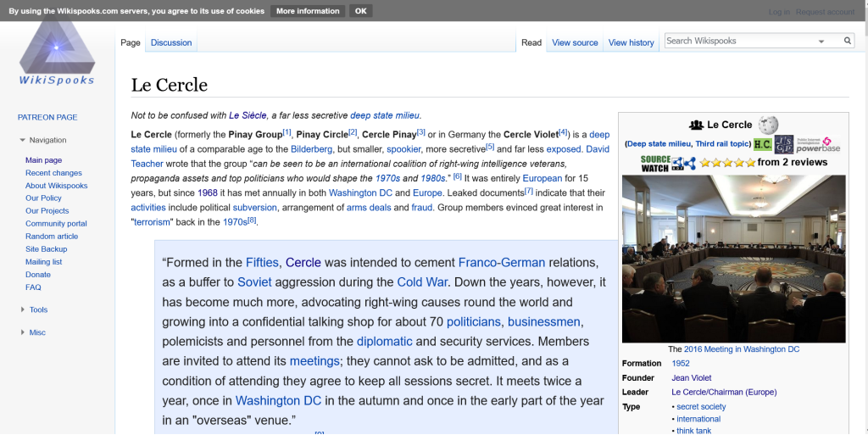The image size is (868, 435).
Task: Open the green H.C. icon link
Action: (x=762, y=144)
